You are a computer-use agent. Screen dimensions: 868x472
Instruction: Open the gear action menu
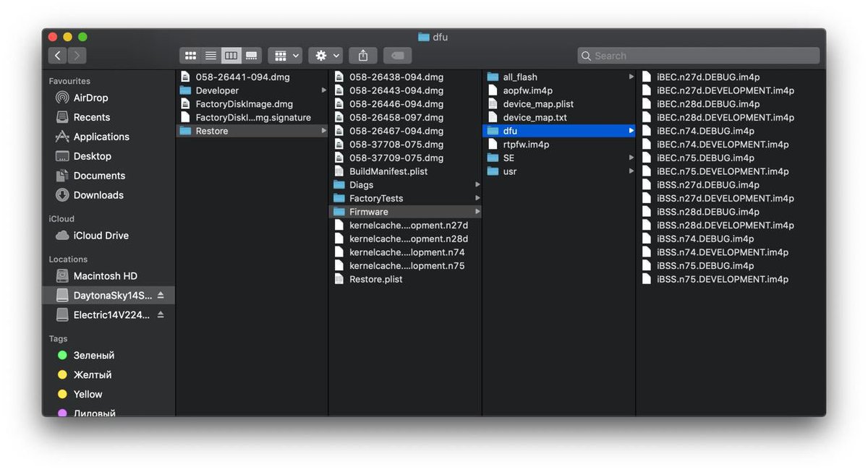coord(325,56)
